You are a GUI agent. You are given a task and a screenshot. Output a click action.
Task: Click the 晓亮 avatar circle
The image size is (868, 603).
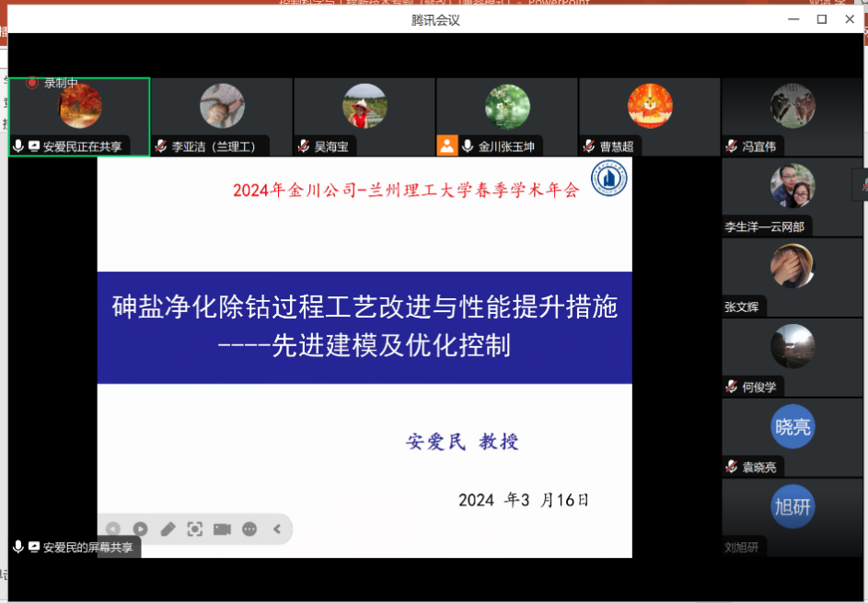(x=793, y=427)
